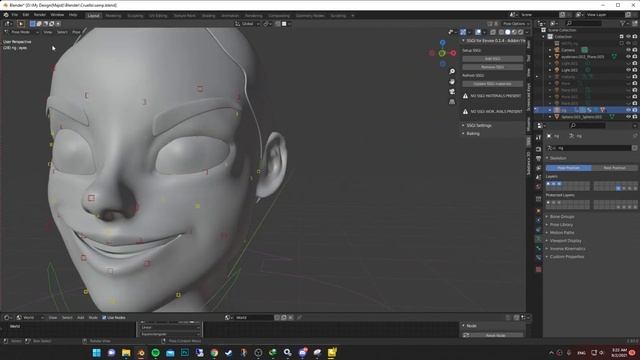
Task: Click the properties editor search field
Action: tap(588, 125)
